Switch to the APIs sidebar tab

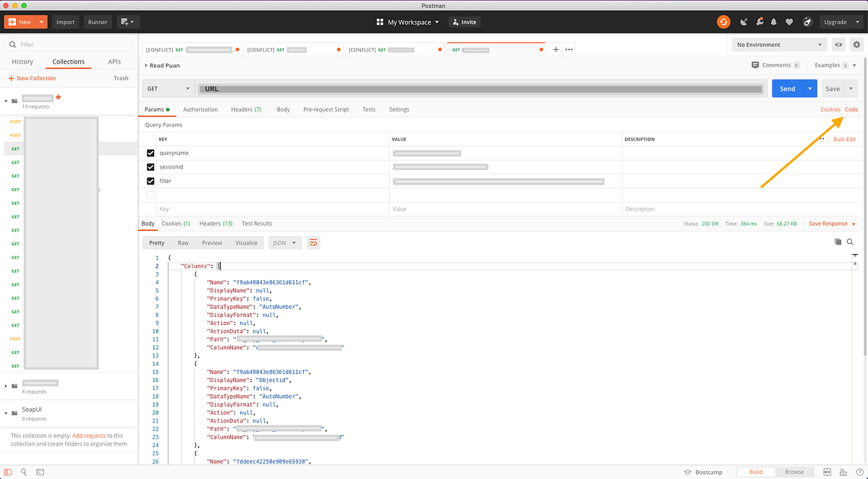pyautogui.click(x=114, y=62)
